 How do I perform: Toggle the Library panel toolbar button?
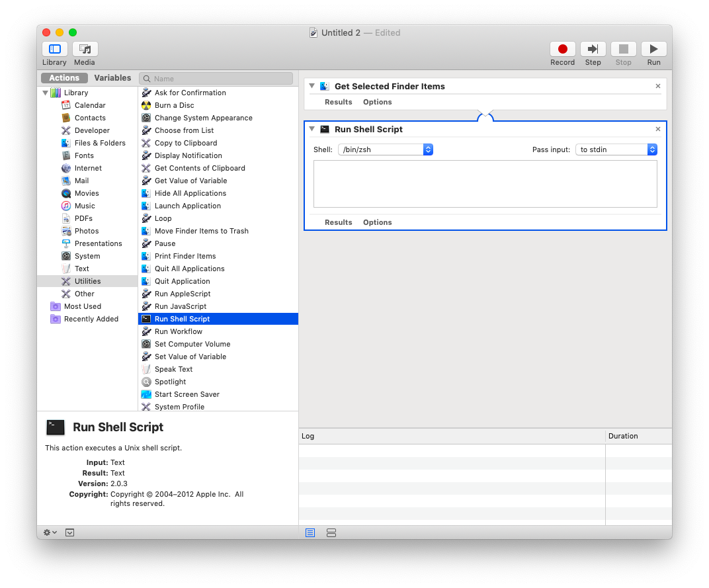click(55, 49)
